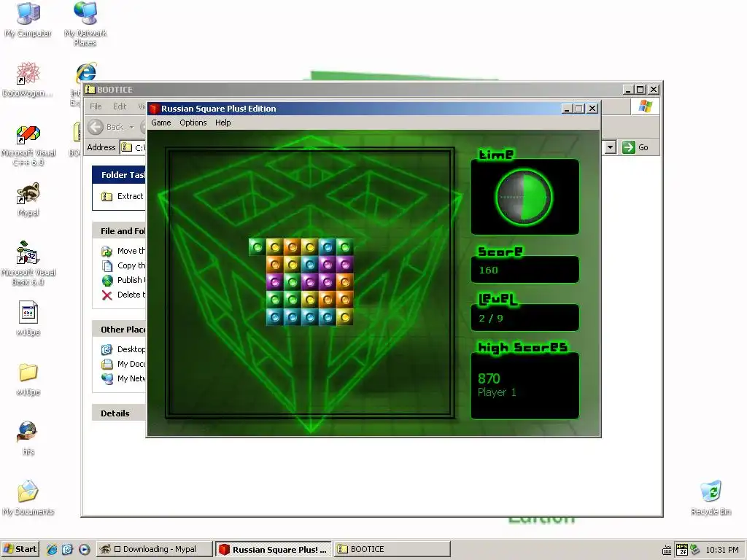Screen dimensions: 747x560
Task: Click the Move this file task link
Action: (123, 251)
